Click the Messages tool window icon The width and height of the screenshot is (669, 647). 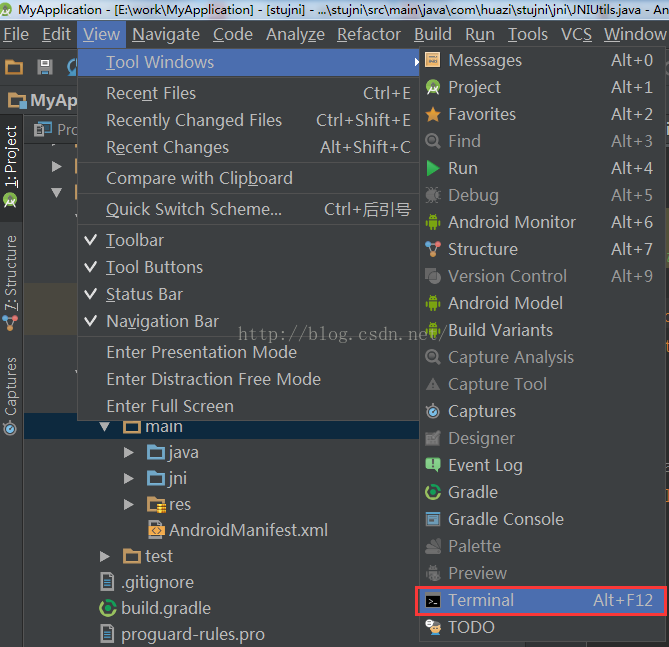[x=433, y=60]
